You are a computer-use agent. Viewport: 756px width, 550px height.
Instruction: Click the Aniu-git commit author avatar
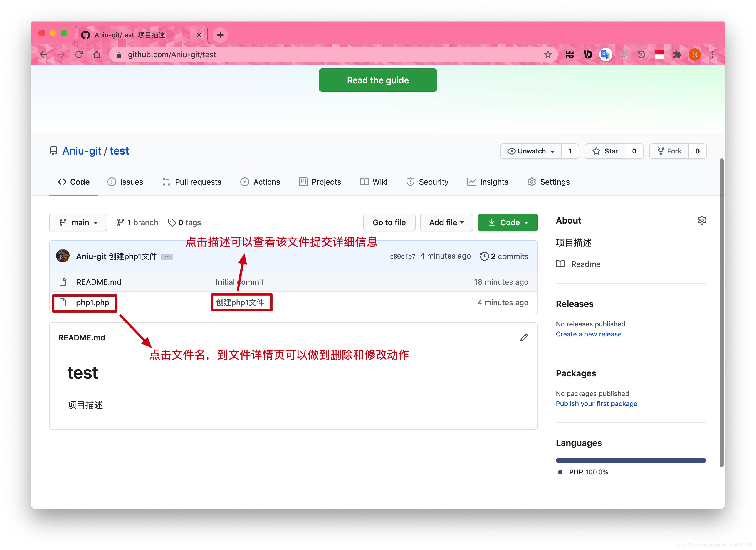[63, 256]
